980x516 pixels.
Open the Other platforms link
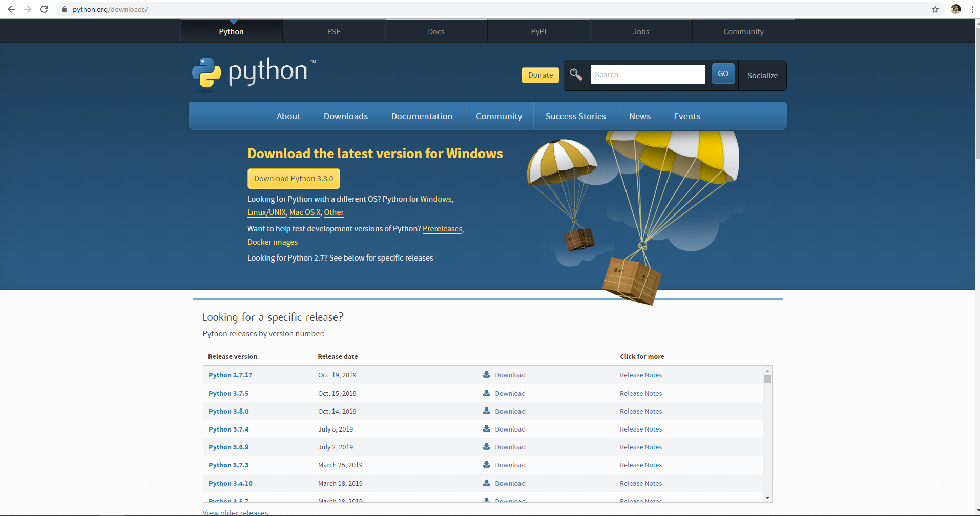(x=334, y=212)
